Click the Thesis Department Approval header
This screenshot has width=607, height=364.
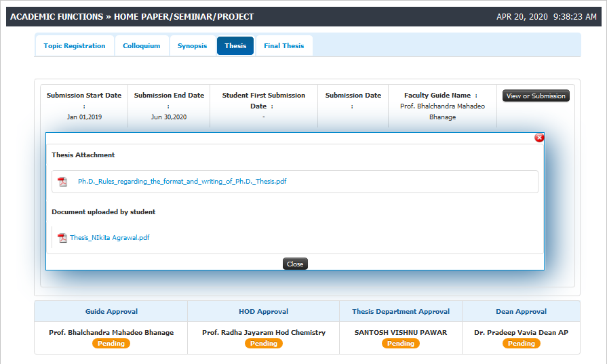[401, 311]
